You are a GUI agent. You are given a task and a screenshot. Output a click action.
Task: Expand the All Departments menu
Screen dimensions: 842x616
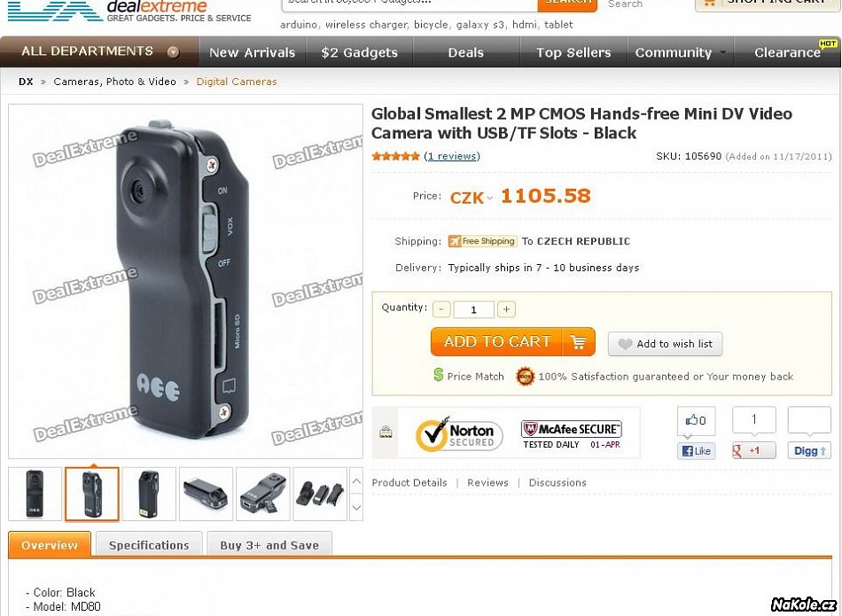pos(100,51)
